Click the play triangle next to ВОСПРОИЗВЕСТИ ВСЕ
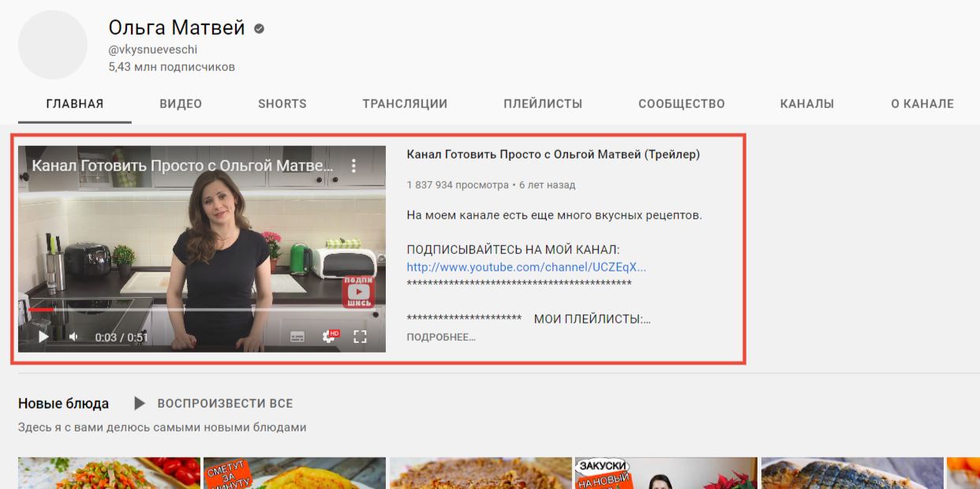 tap(138, 403)
